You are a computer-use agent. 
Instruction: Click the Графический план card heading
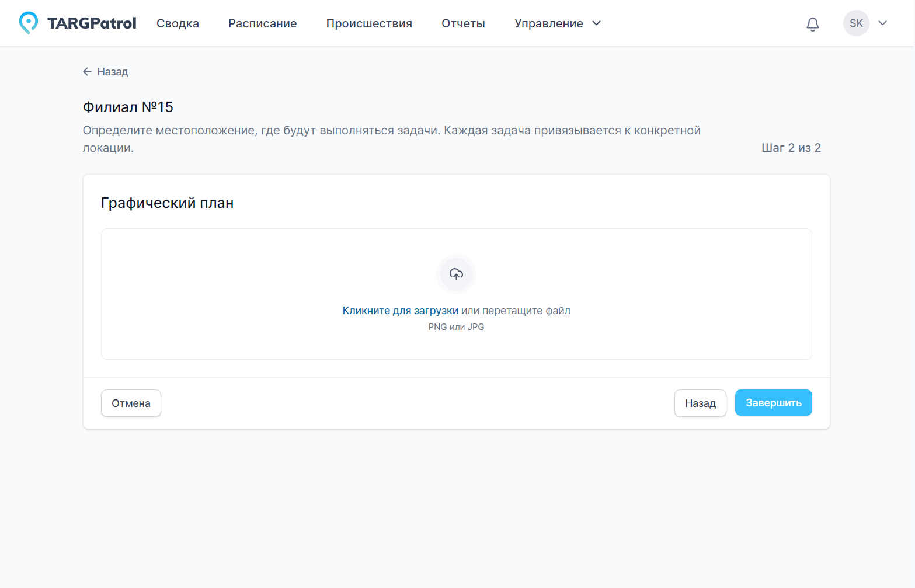tap(167, 203)
